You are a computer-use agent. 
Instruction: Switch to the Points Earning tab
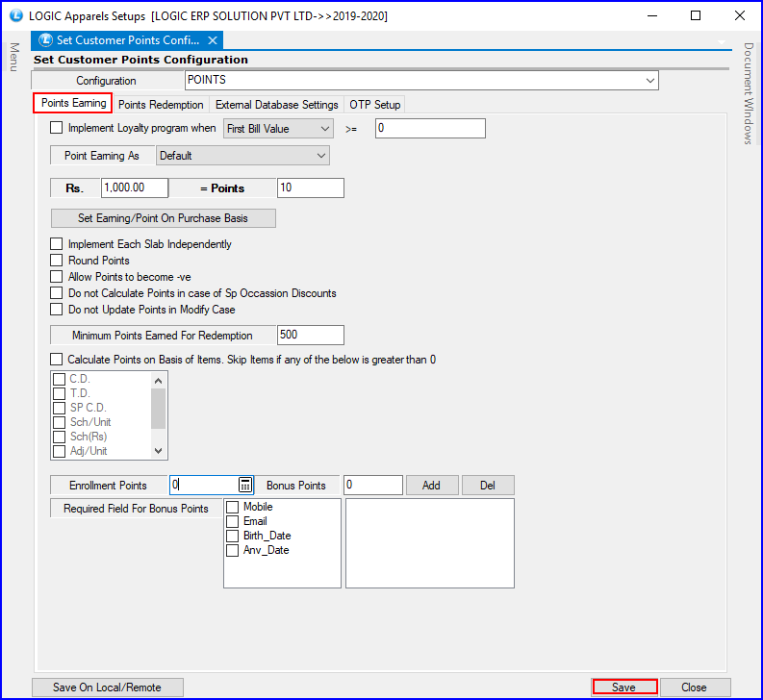(x=73, y=103)
